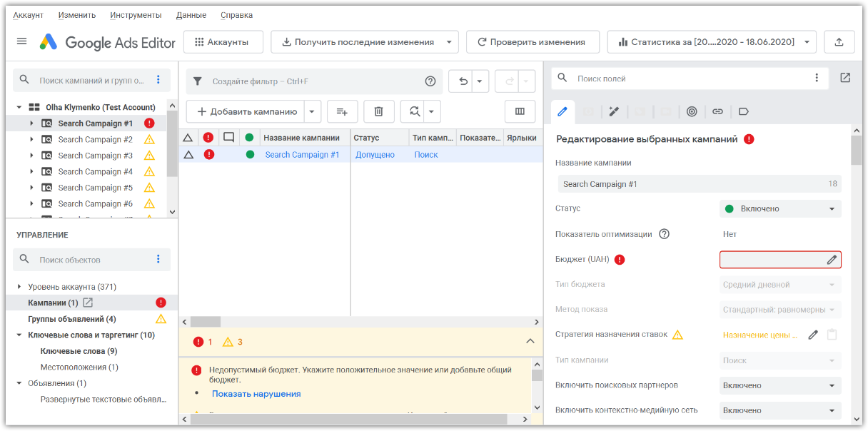Screen dimensions: 868x431
Task: Pop out the editing panel to new window
Action: (845, 78)
